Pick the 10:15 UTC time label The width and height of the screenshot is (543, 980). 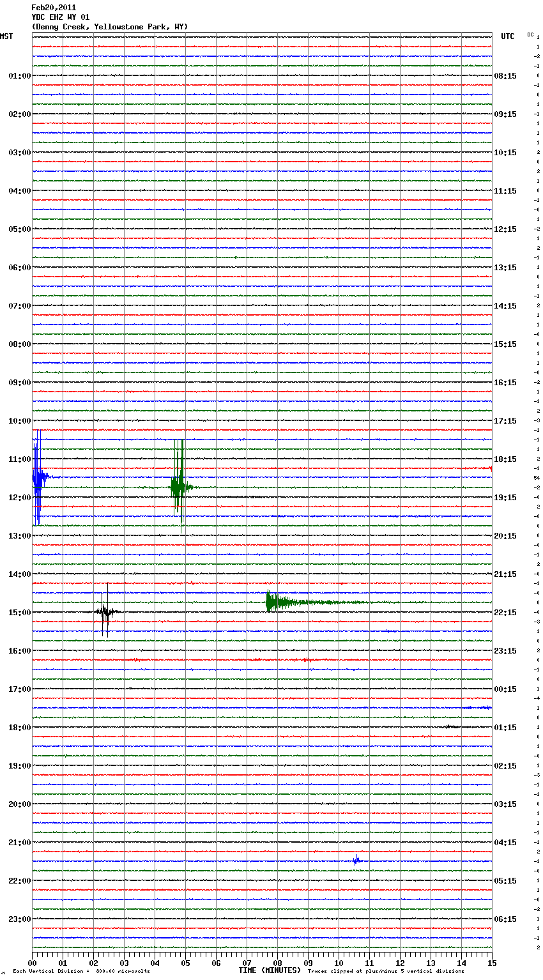[505, 153]
